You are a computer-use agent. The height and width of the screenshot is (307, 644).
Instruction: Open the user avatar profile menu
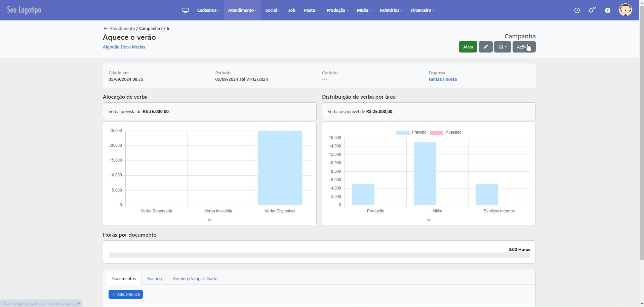point(626,10)
